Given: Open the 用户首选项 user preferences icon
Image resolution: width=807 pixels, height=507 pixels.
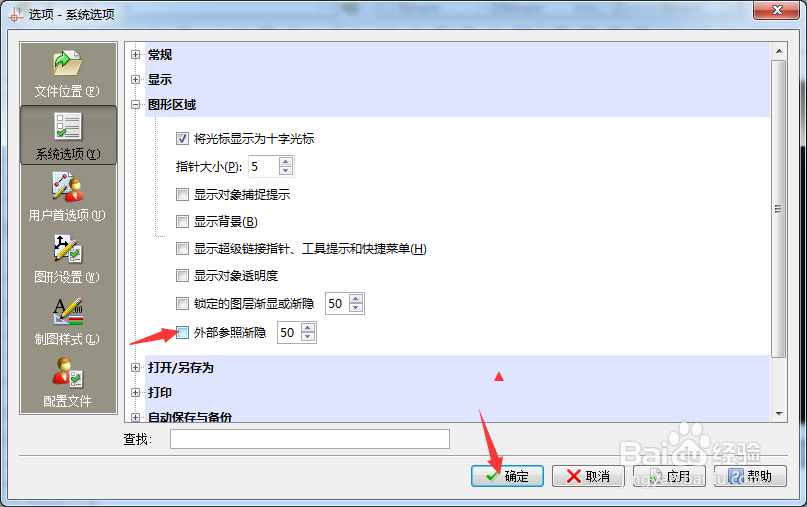Looking at the screenshot, I should (68, 197).
